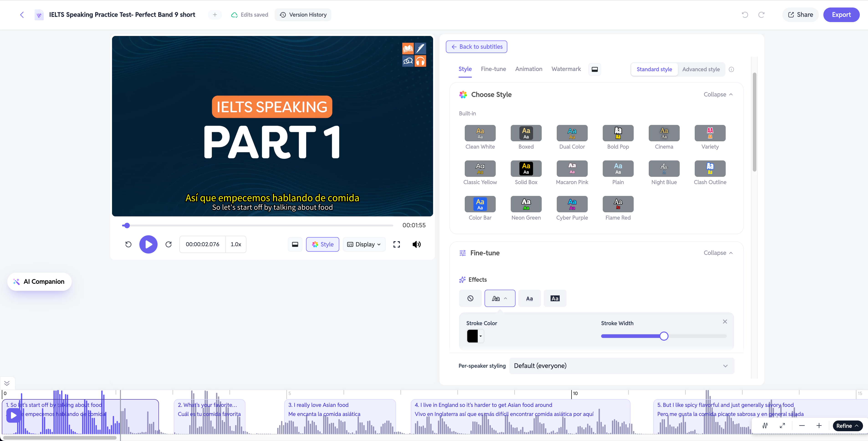Select the Neon Green subtitle style
868x441 pixels.
[x=526, y=208]
